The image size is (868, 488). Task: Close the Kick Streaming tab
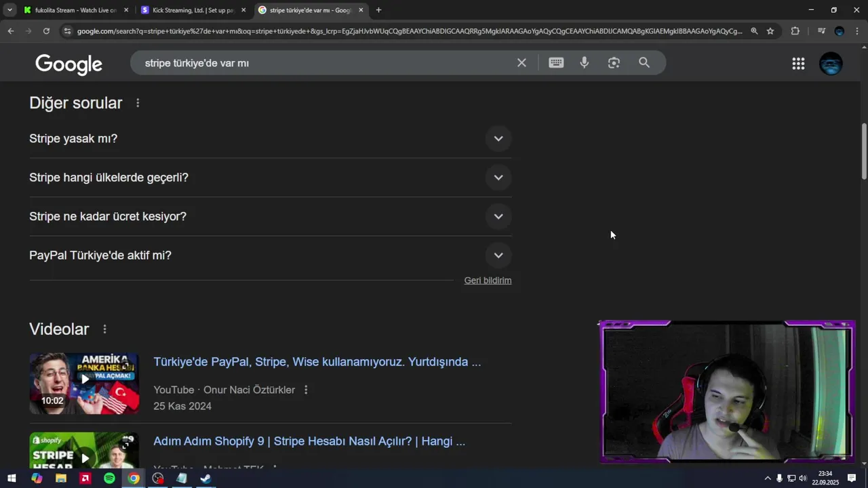point(243,10)
